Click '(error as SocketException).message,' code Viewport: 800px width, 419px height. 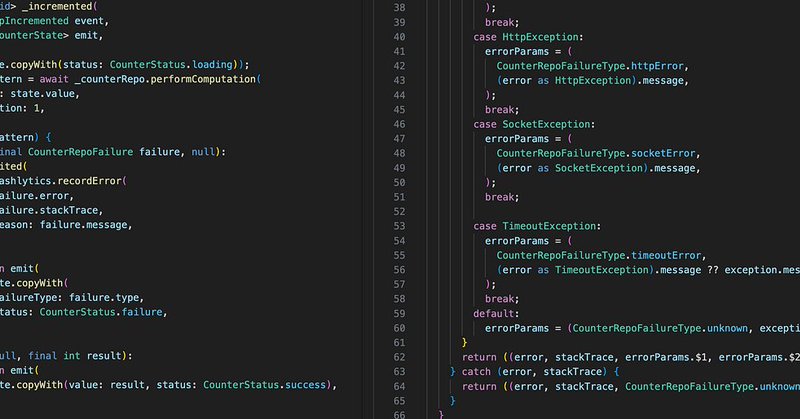[x=598, y=168]
